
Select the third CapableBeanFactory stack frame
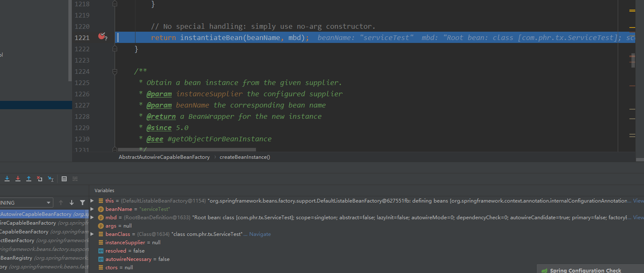tap(44, 232)
